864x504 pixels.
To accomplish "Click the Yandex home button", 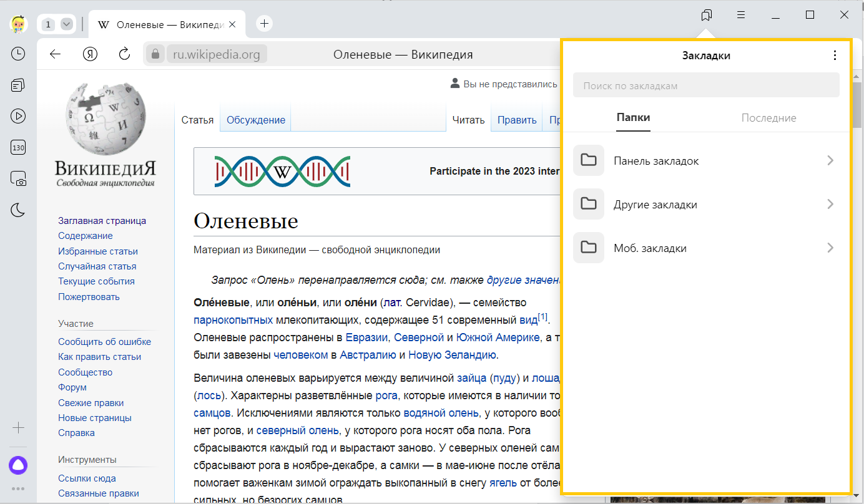I will pyautogui.click(x=90, y=54).
